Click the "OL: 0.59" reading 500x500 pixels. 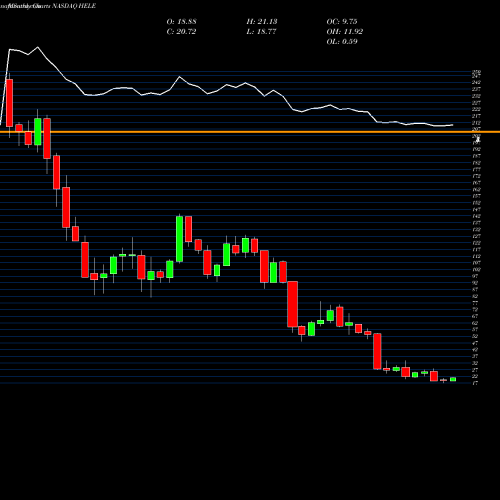342,42
